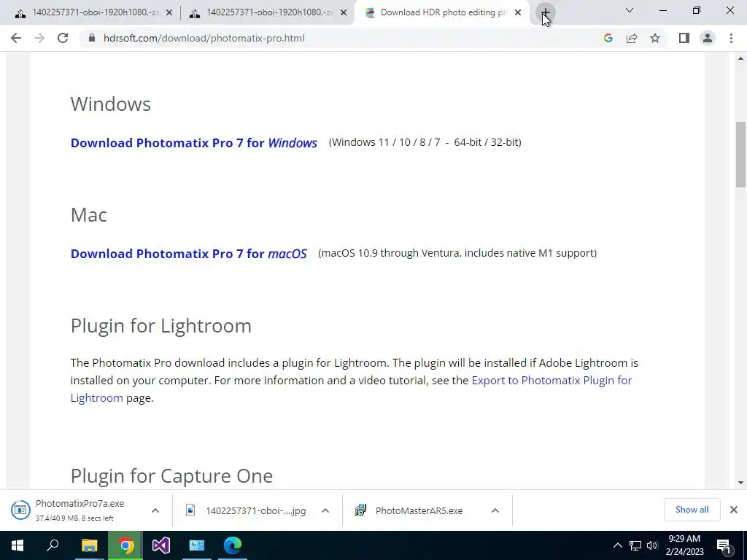Open File Explorer from the taskbar

click(x=89, y=545)
